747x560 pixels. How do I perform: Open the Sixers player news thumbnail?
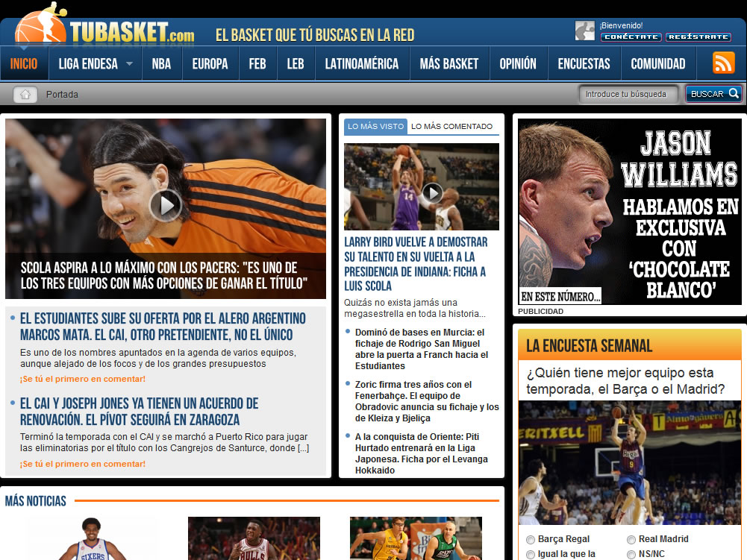click(x=93, y=538)
